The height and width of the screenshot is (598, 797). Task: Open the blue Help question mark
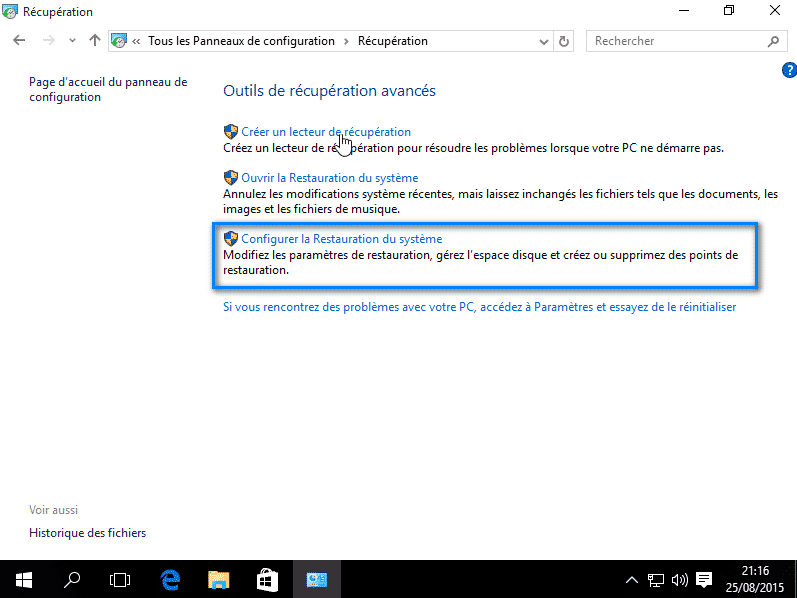coord(788,70)
